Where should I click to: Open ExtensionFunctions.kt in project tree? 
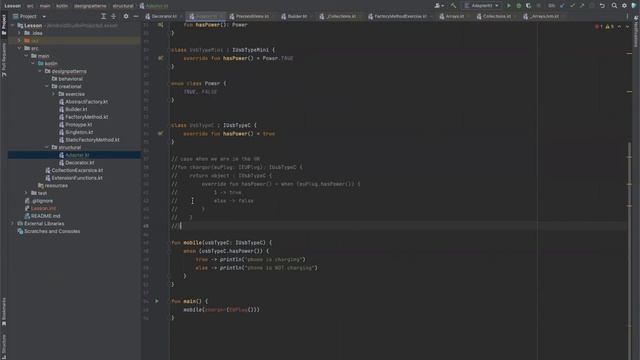(x=77, y=178)
